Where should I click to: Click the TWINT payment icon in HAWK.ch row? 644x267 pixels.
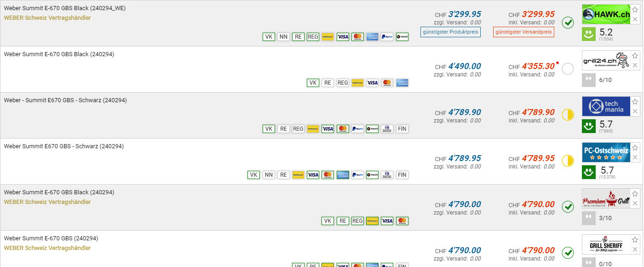(x=402, y=37)
